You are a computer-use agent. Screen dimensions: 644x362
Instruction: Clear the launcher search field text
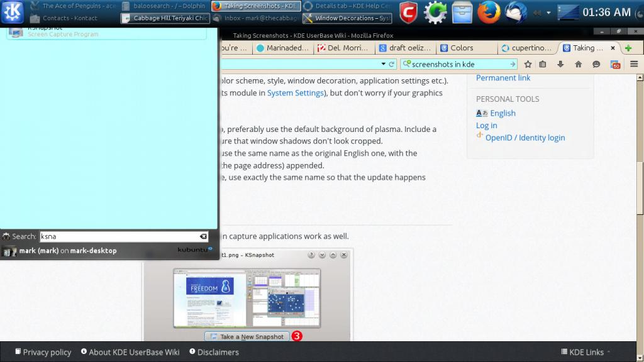click(x=203, y=236)
